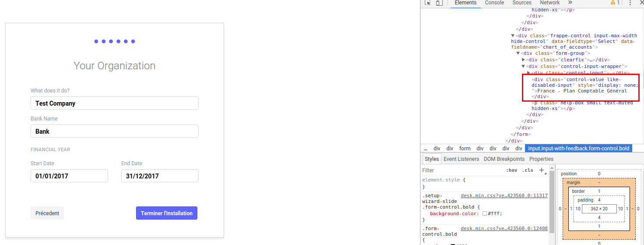Open the Network tab
This screenshot has height=245, width=644.
[x=549, y=3]
